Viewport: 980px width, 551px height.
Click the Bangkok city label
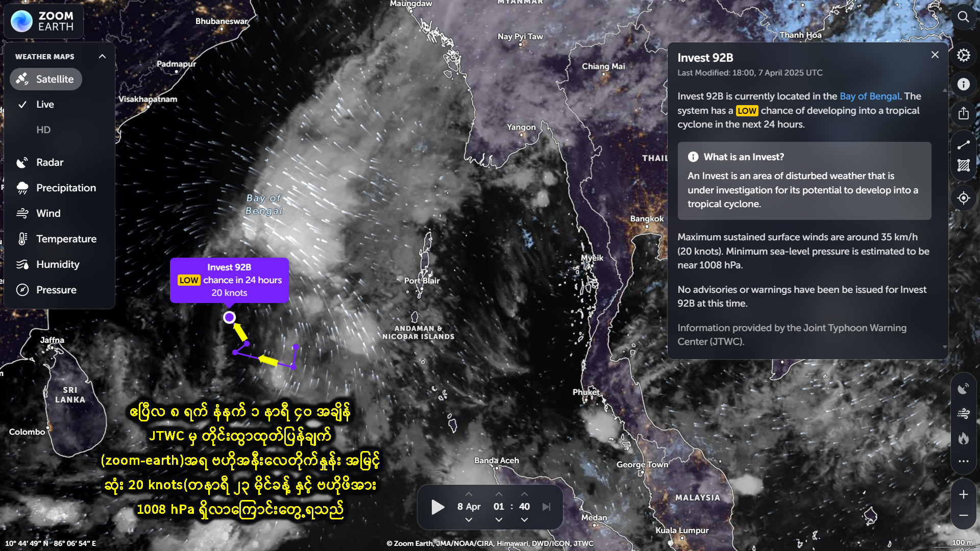pyautogui.click(x=647, y=219)
